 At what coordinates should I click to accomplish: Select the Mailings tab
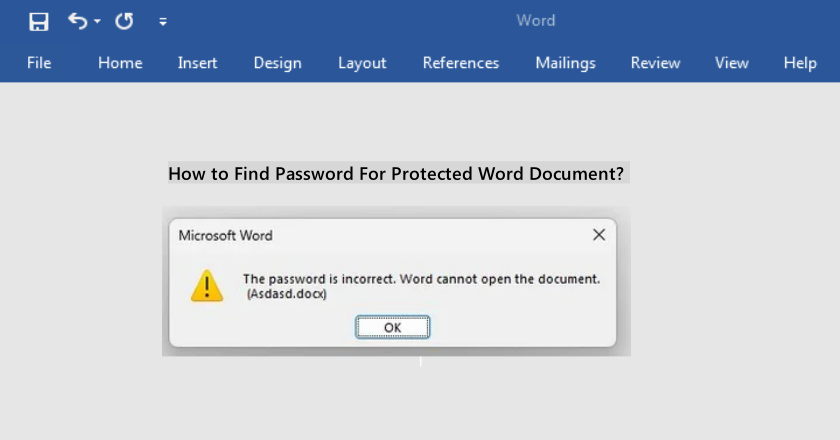point(565,63)
